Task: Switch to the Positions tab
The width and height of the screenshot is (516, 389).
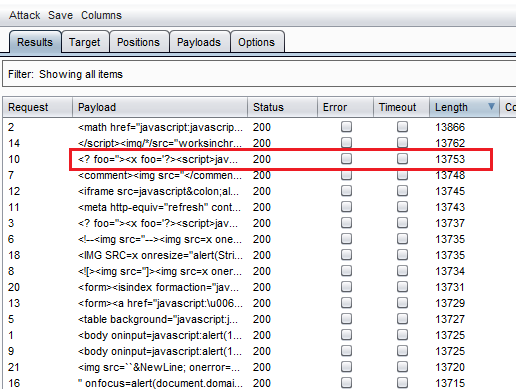Action: (138, 42)
